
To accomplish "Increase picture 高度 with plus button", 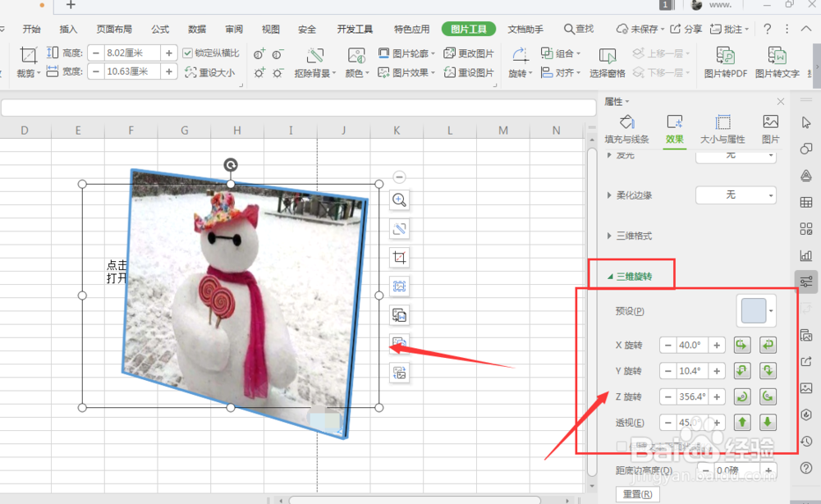I will [168, 53].
